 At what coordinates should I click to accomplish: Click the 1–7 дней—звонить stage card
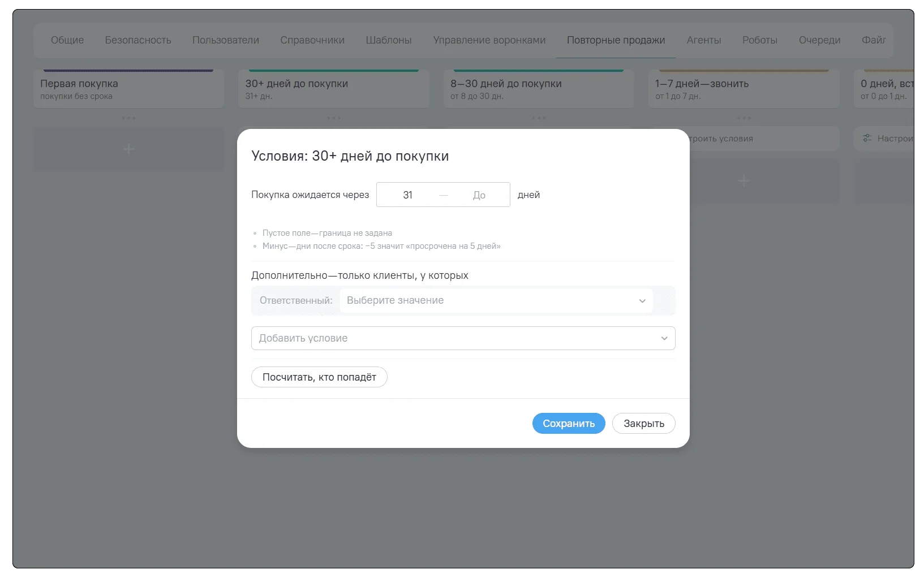point(744,89)
